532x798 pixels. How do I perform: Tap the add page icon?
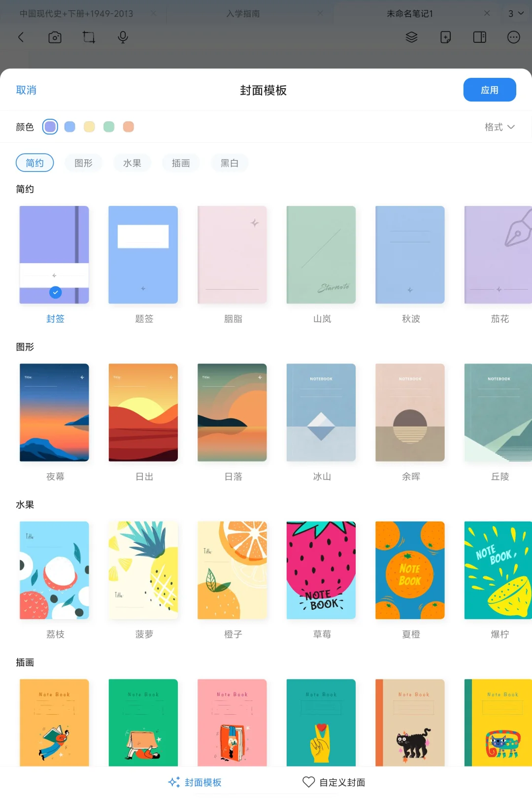pyautogui.click(x=445, y=37)
